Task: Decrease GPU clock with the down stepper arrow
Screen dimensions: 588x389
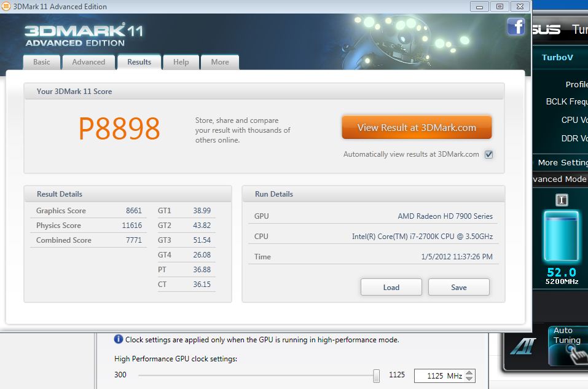Action: point(469,379)
